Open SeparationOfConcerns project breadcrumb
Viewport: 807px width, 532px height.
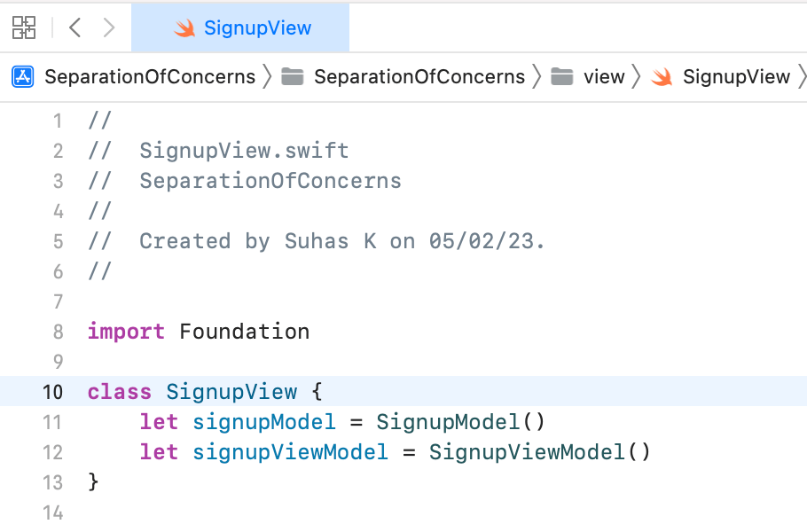pyautogui.click(x=150, y=76)
